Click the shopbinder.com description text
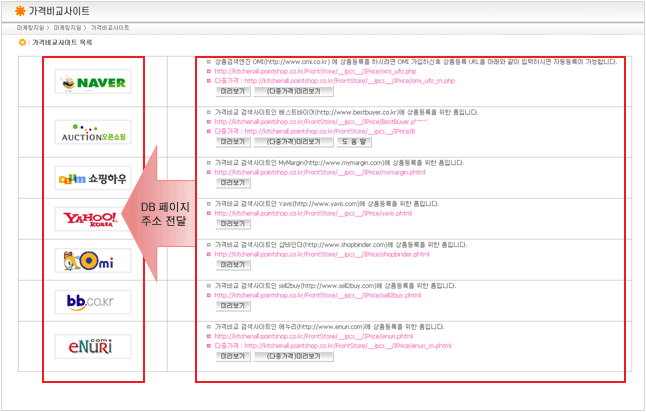This screenshot has height=412, width=646. (341, 245)
